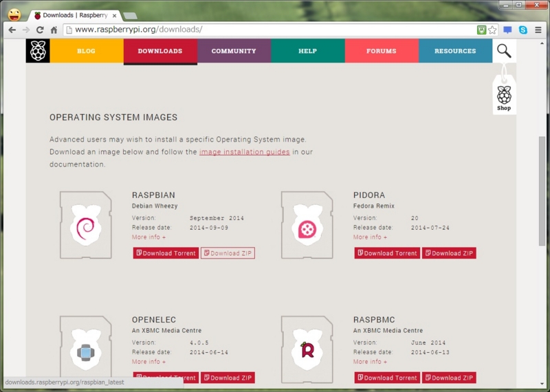Click the Skype extension icon
This screenshot has height=392, width=550.
coord(523,30)
